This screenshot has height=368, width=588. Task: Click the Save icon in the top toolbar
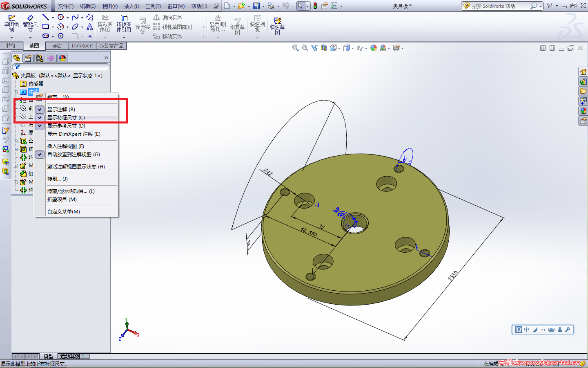pos(256,6)
